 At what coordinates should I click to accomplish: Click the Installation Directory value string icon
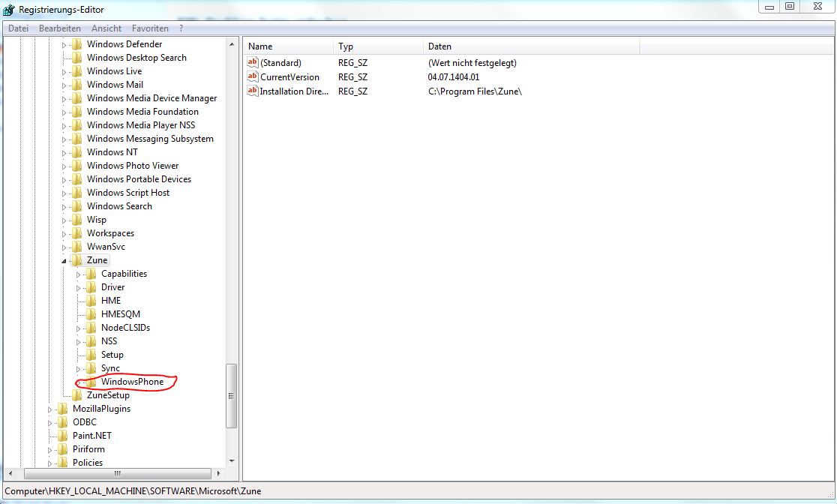point(253,91)
